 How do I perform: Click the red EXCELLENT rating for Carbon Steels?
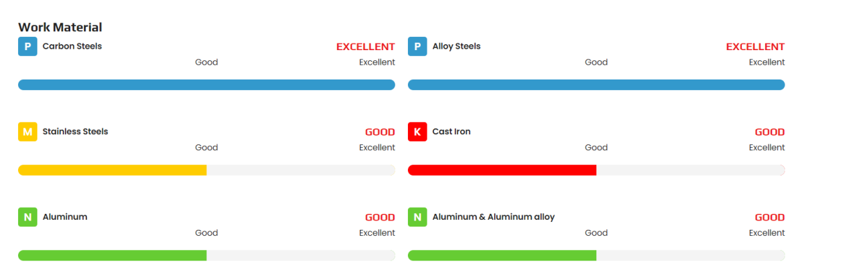365,47
